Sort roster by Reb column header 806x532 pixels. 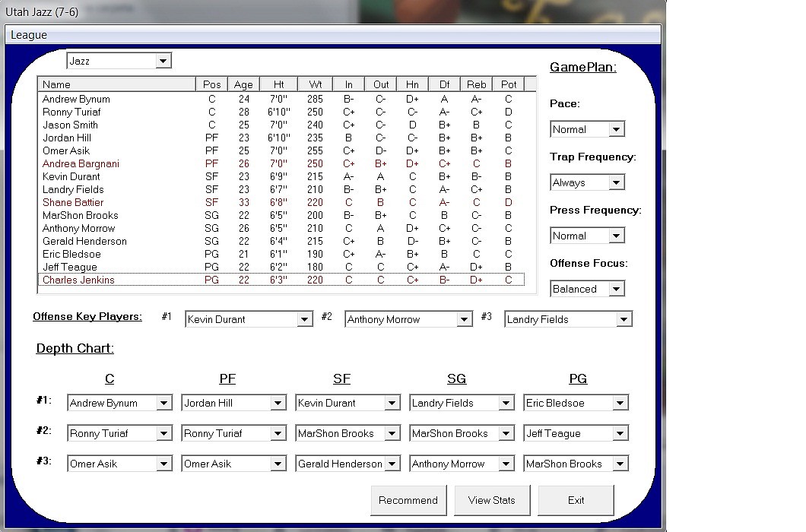477,84
